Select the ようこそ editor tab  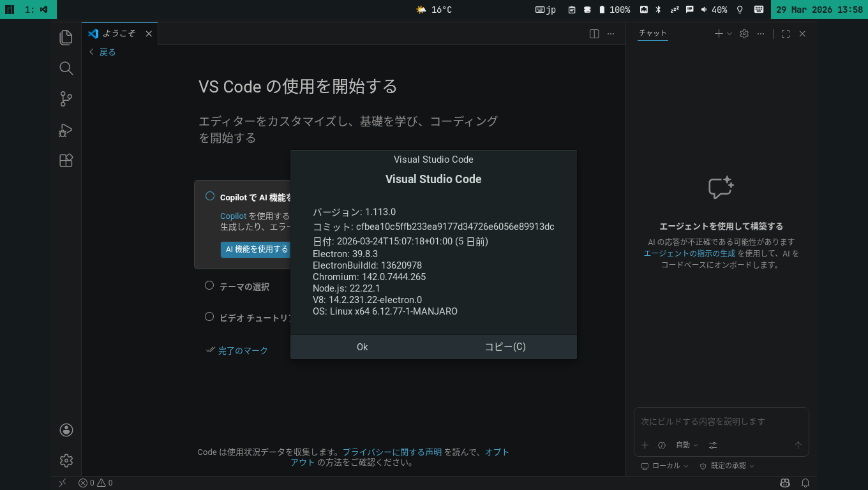click(119, 34)
